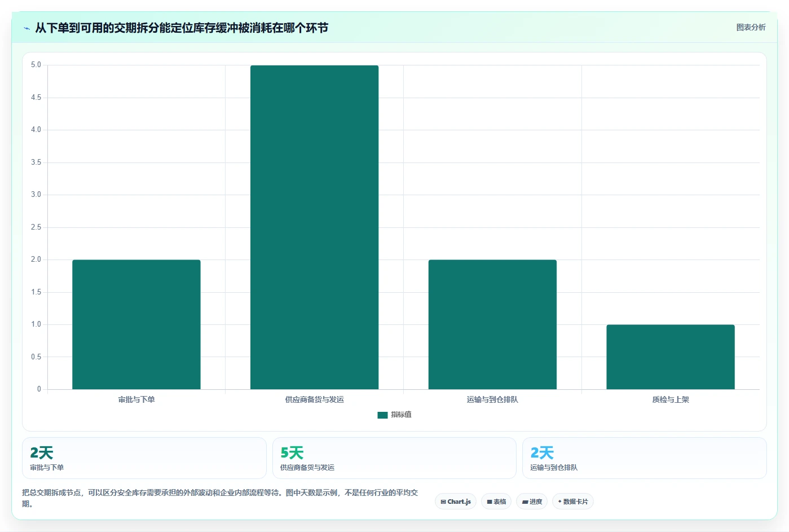The image size is (789, 532).
Task: Open the 2天 审批与下单 data card
Action: pyautogui.click(x=144, y=458)
